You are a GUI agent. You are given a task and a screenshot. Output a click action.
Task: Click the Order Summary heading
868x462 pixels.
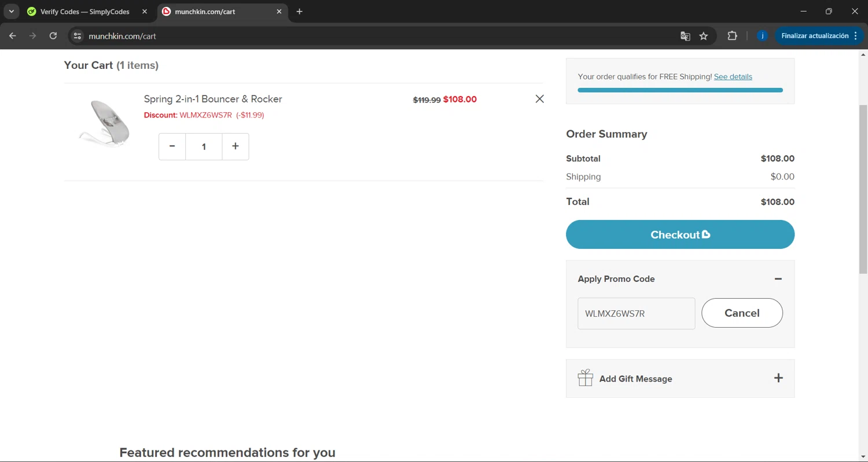pyautogui.click(x=606, y=134)
